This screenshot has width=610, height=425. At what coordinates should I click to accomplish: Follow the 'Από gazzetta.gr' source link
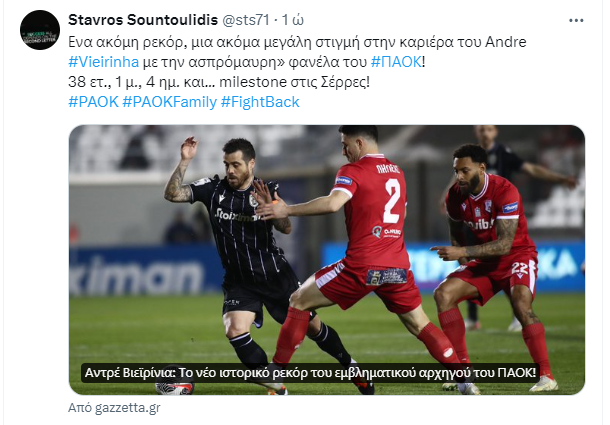tap(114, 408)
